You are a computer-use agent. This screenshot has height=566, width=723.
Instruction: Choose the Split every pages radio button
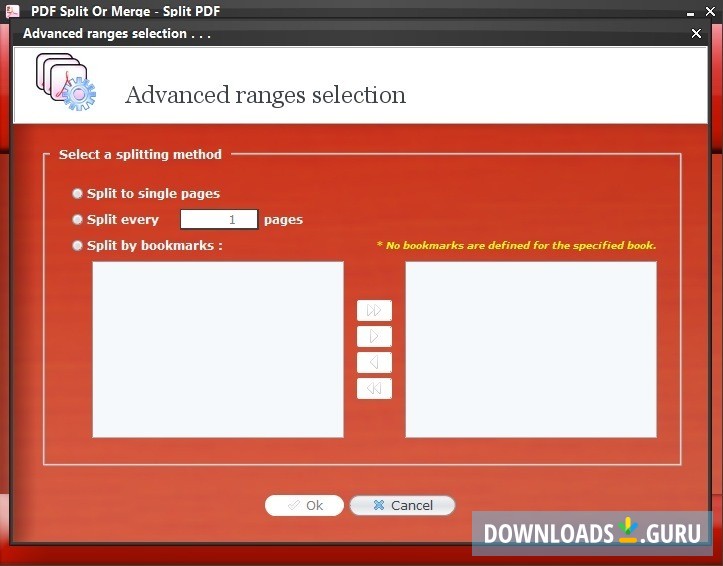tap(77, 219)
